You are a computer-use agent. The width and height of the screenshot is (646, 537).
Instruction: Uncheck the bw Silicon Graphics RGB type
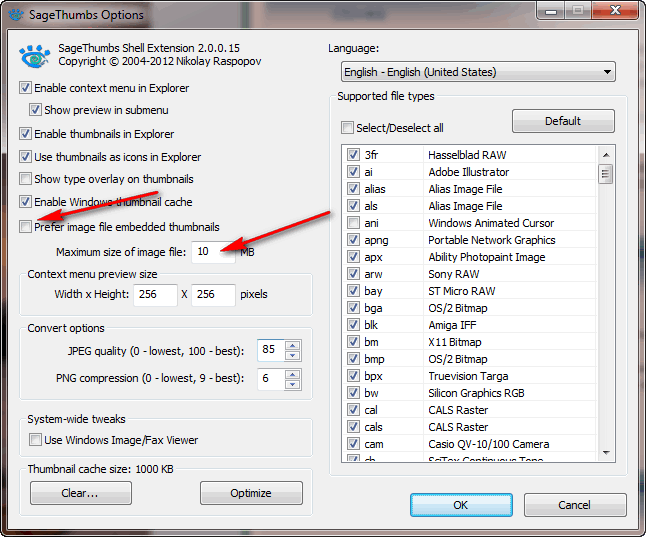tap(353, 393)
